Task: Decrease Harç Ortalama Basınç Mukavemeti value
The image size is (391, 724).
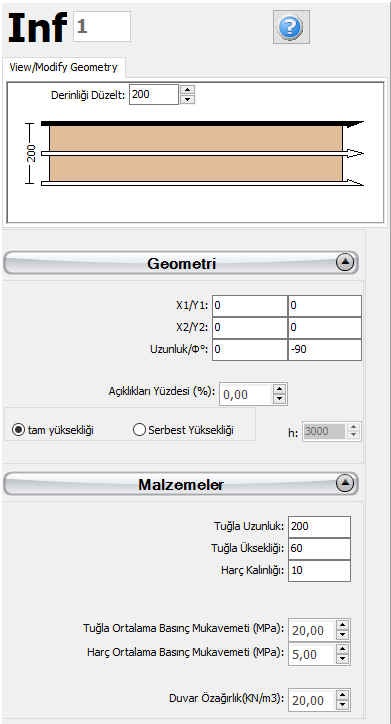Action: [342, 659]
